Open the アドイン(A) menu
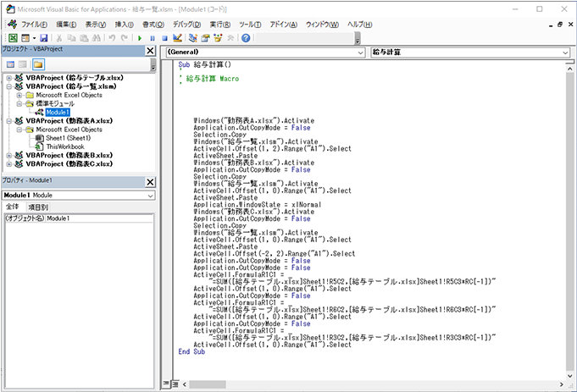This screenshot has height=392, width=577. point(283,25)
